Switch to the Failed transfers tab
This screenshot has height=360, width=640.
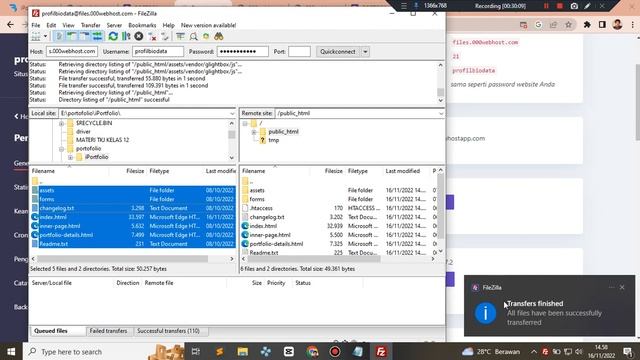click(x=109, y=331)
